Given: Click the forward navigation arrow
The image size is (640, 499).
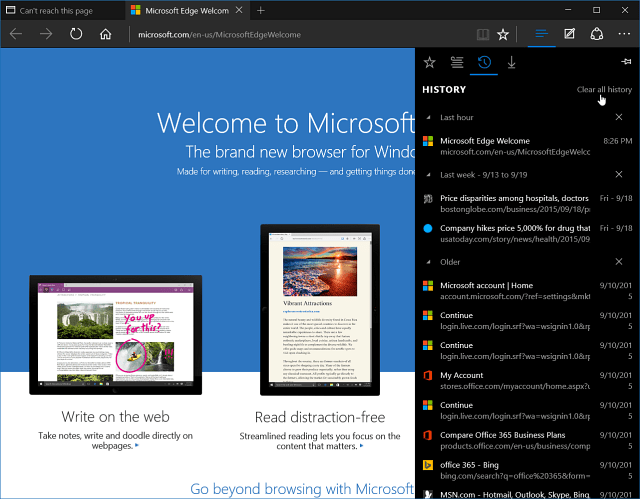Looking at the screenshot, I should point(46,34).
